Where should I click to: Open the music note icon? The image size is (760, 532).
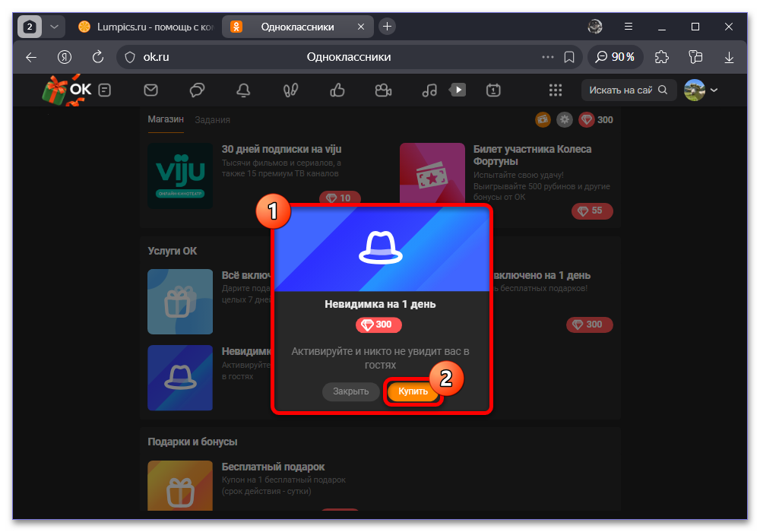(429, 90)
